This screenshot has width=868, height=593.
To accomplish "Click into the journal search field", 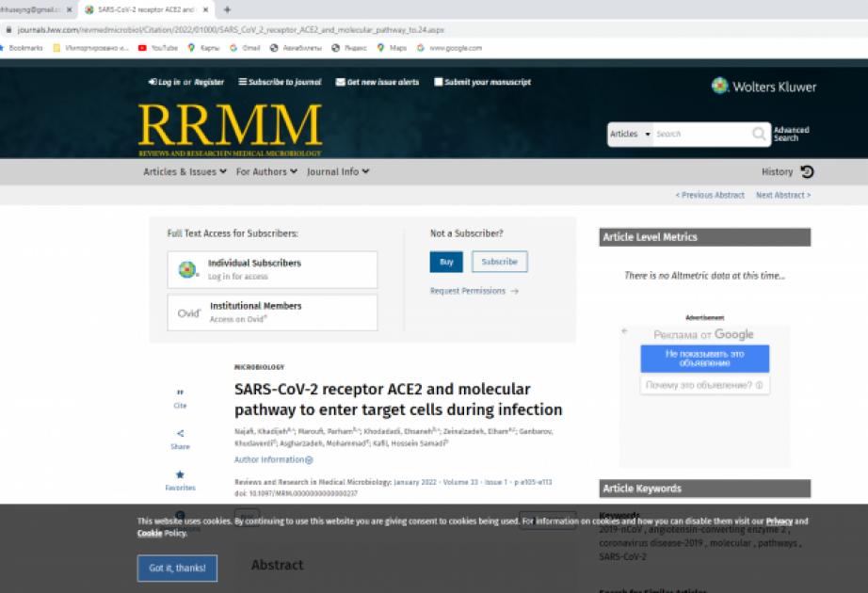I will click(x=701, y=135).
